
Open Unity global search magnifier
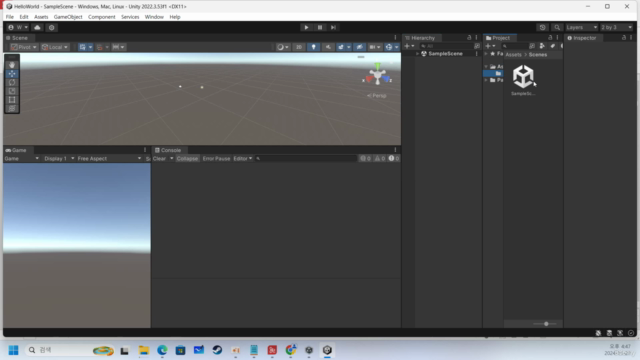pyautogui.click(x=557, y=27)
